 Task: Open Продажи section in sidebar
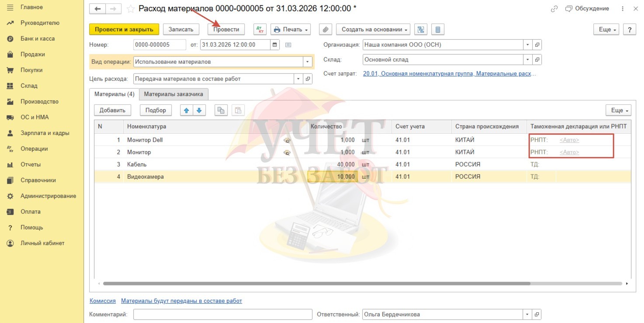[x=32, y=54]
